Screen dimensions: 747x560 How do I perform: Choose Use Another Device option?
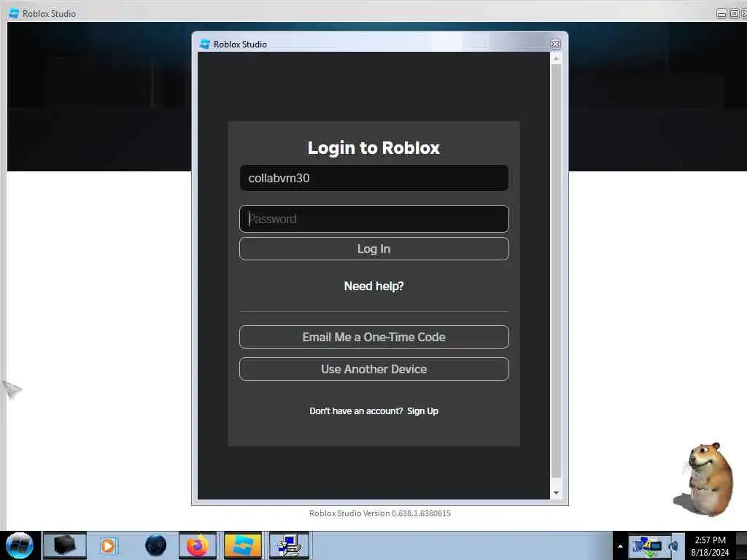(374, 369)
